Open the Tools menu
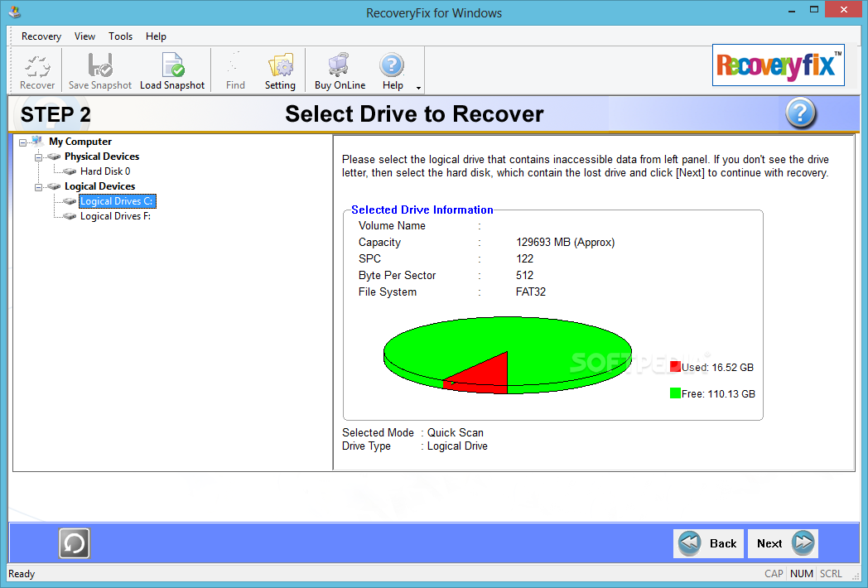 point(120,36)
